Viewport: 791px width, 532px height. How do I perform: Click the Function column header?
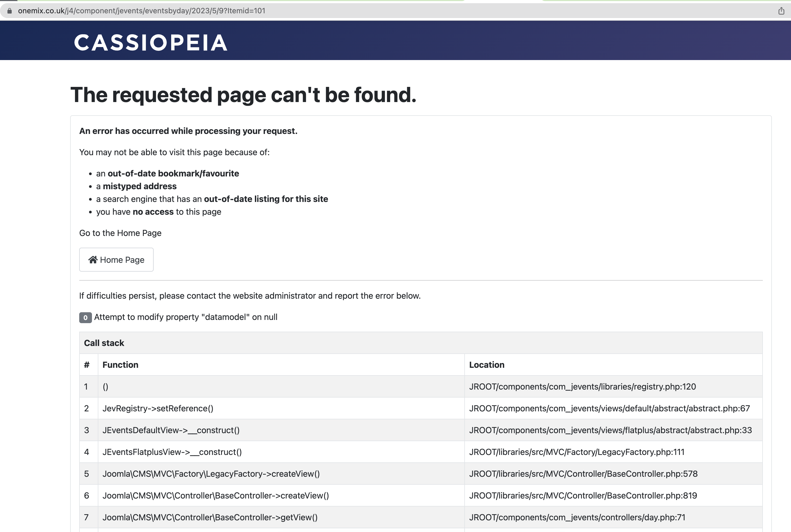(x=120, y=365)
